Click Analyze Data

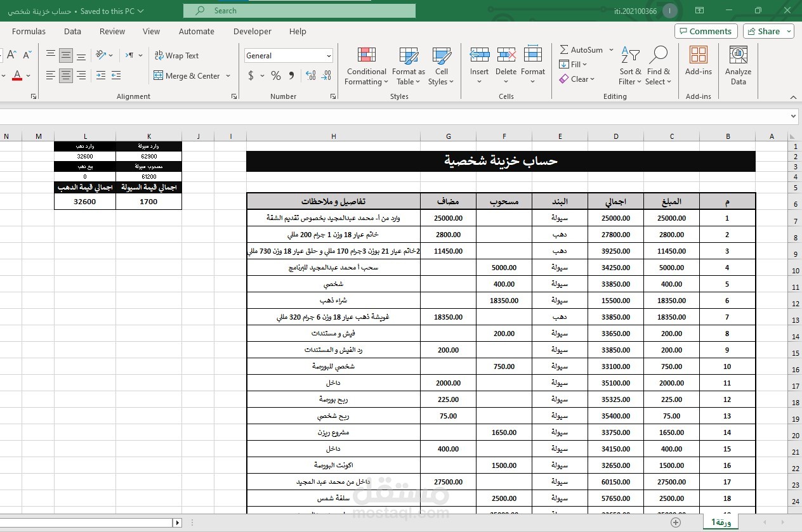click(x=739, y=65)
